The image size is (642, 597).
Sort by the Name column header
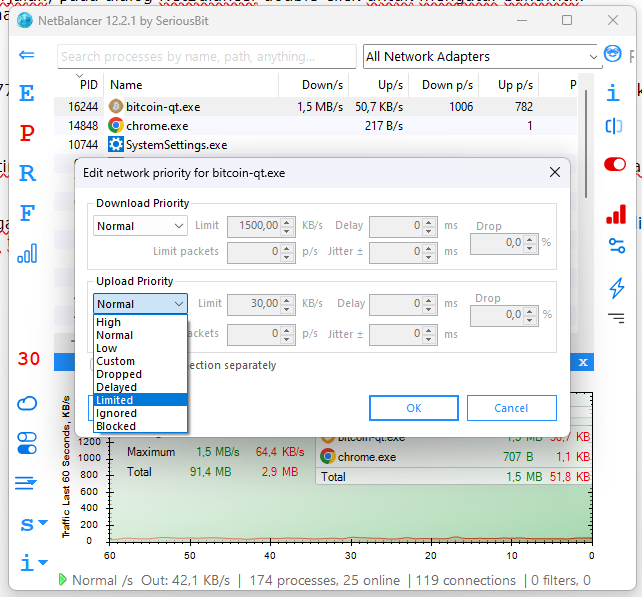tap(191, 85)
